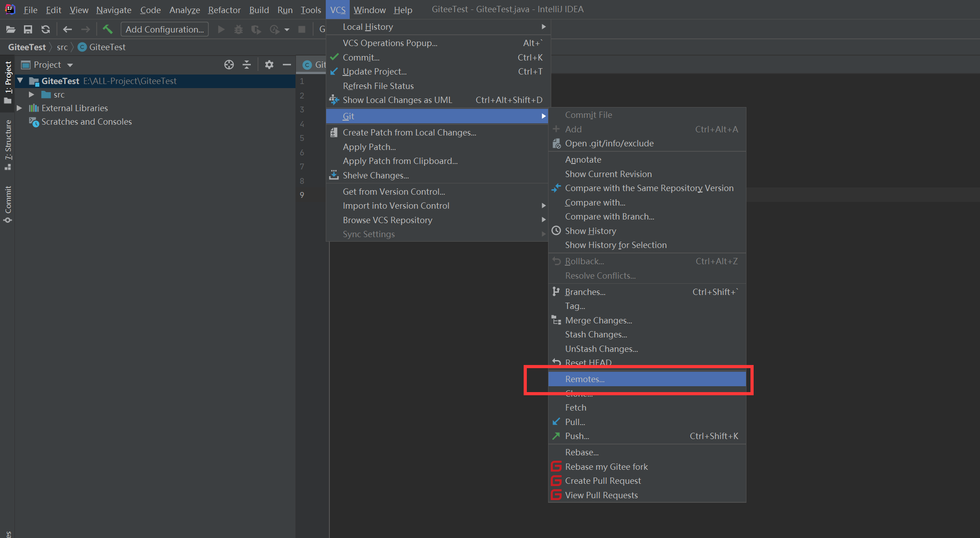
Task: Click line number 9 in the gutter
Action: tap(302, 195)
